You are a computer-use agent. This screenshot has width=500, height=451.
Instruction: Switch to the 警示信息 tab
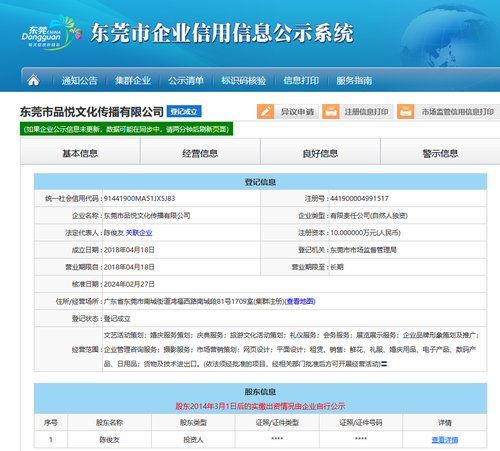(440, 152)
